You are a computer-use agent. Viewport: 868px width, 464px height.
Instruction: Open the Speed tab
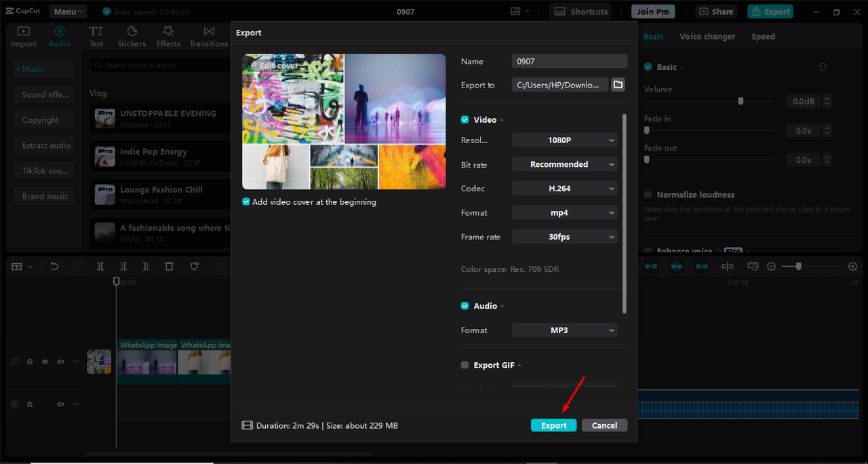pos(763,37)
